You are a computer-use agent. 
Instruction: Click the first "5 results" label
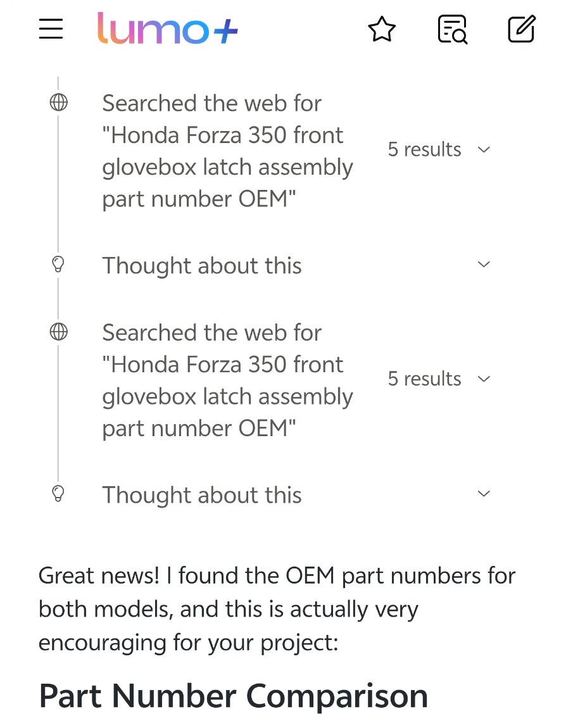tap(424, 150)
